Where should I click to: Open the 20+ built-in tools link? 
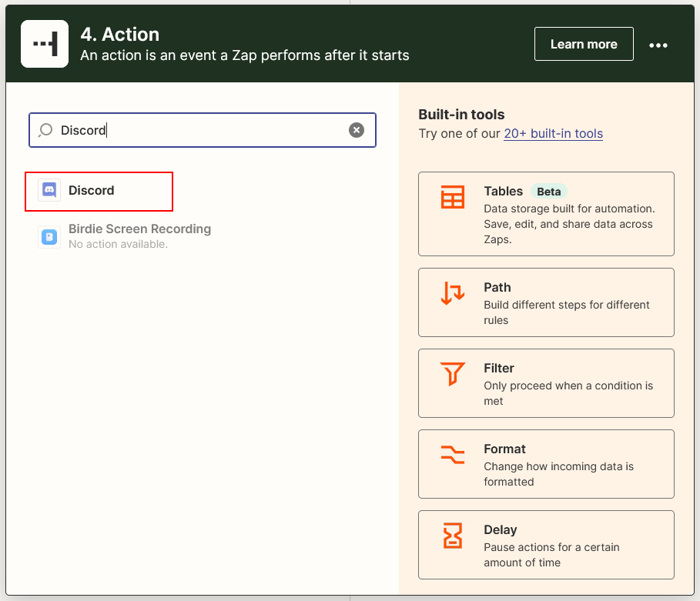(553, 133)
